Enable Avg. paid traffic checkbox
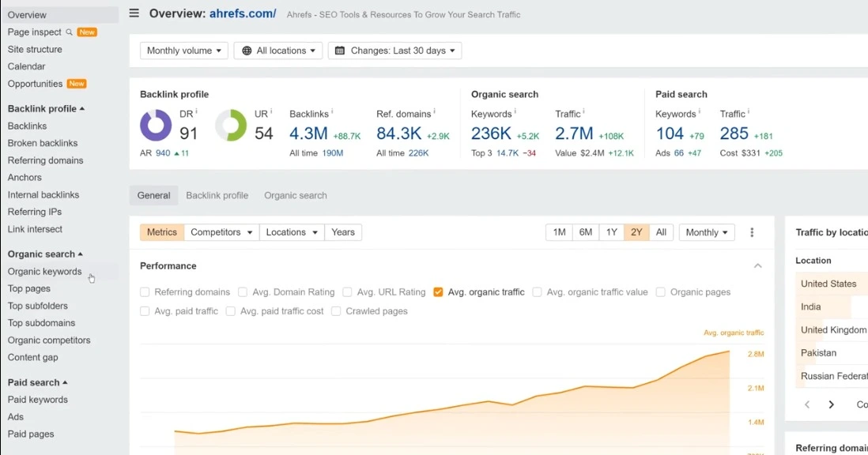 point(145,311)
